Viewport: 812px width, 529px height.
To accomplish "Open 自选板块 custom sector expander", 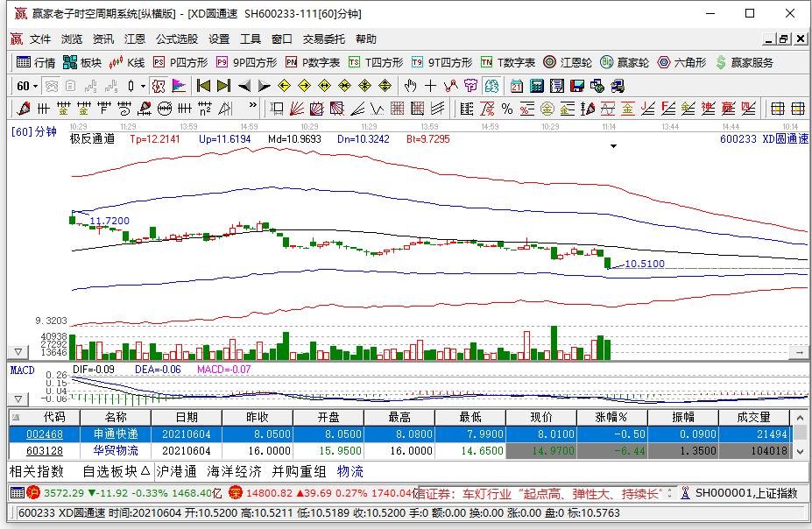I will point(116,471).
